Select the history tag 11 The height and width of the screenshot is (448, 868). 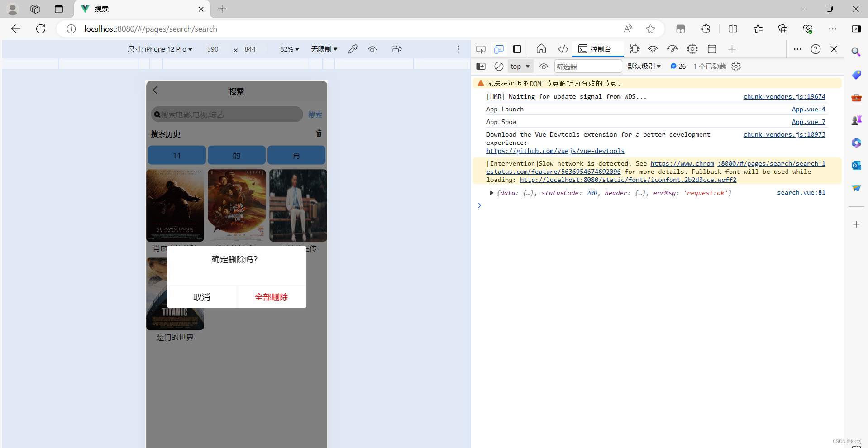[x=177, y=155]
